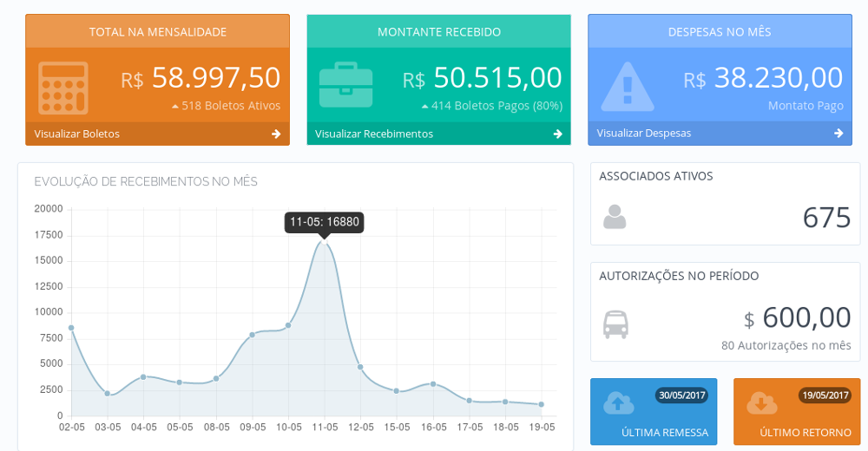Click the warning triangle icon in Despesas
868x451 pixels.
coord(628,87)
